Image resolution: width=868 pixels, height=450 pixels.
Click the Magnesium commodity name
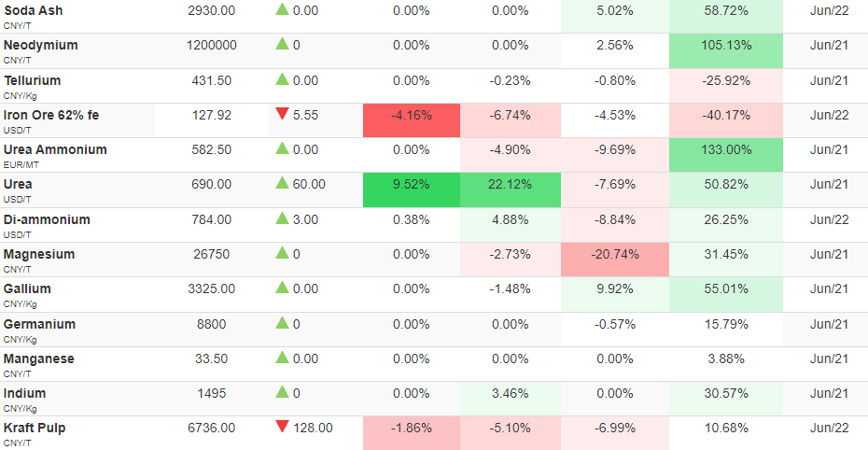click(39, 255)
